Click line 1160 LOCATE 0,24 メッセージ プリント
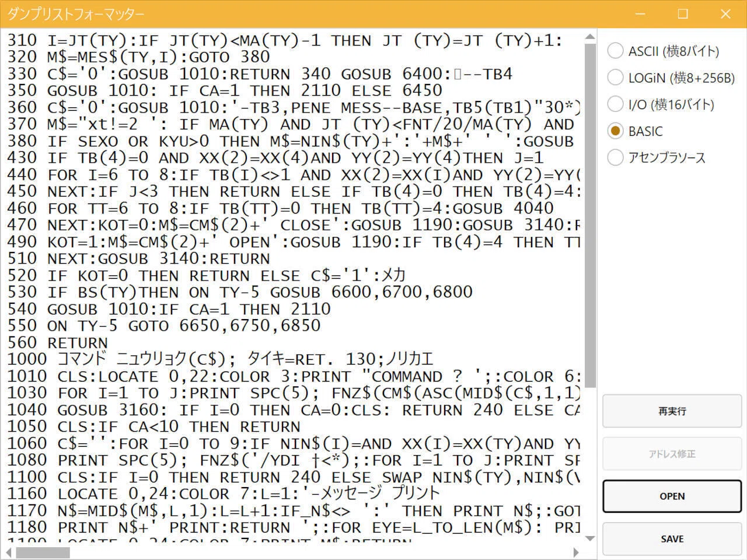 (x=224, y=494)
